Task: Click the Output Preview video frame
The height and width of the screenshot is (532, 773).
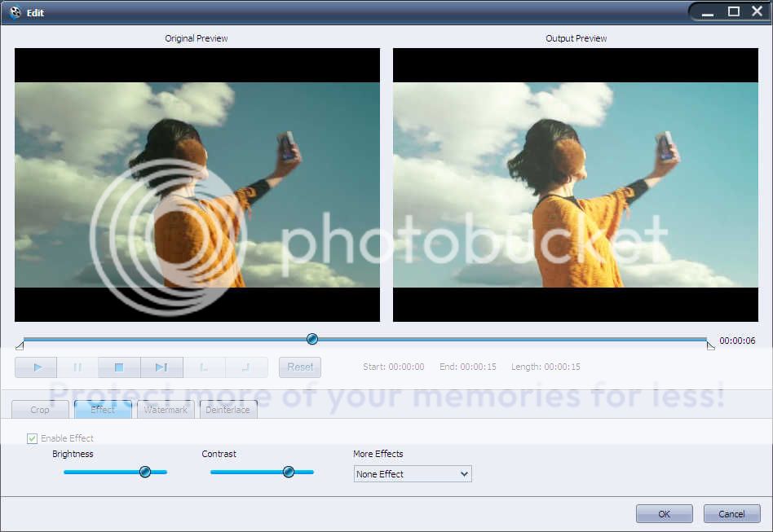Action: click(576, 185)
